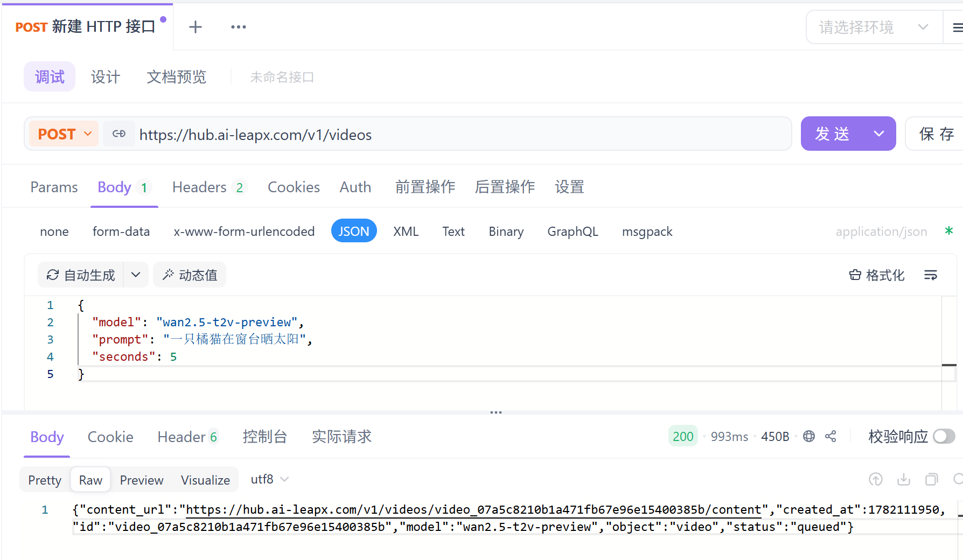
Task: Open the utf8 encoding dropdown
Action: click(269, 479)
